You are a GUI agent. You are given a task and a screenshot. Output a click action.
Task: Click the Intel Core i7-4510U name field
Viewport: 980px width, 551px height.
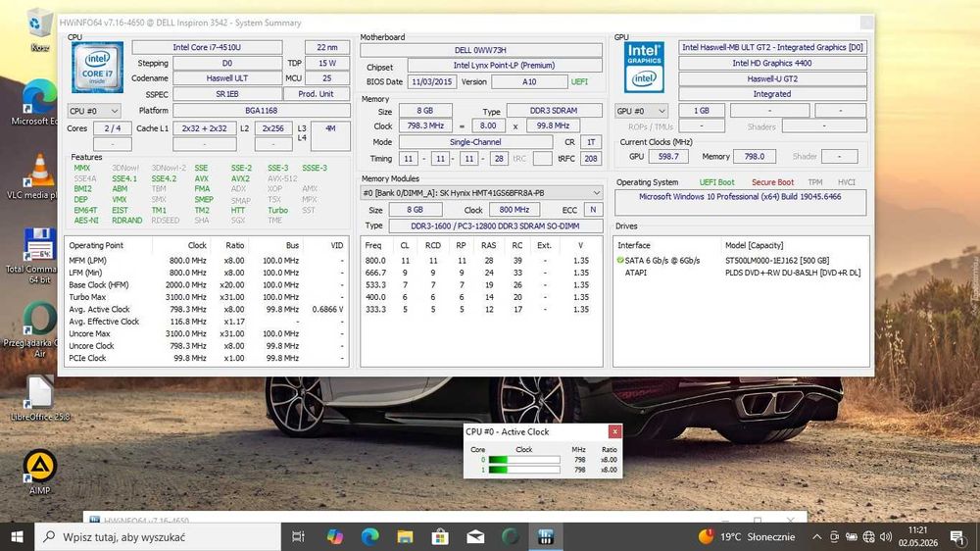tap(207, 47)
